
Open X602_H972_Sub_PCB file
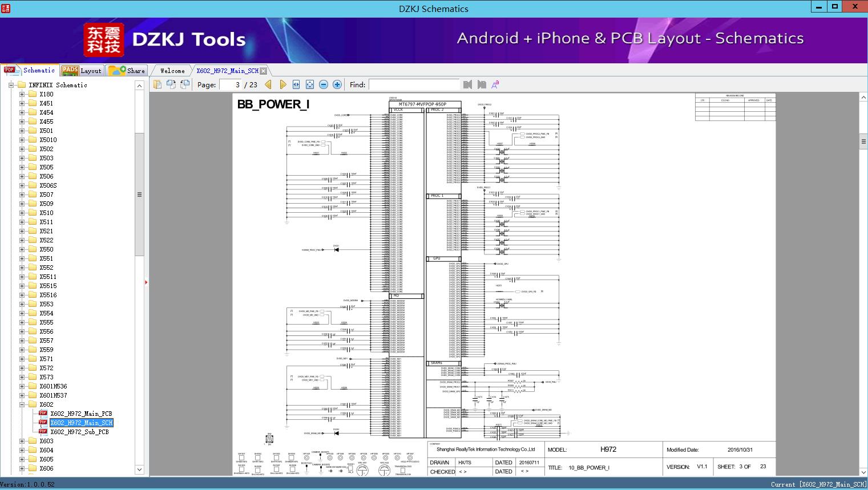79,432
